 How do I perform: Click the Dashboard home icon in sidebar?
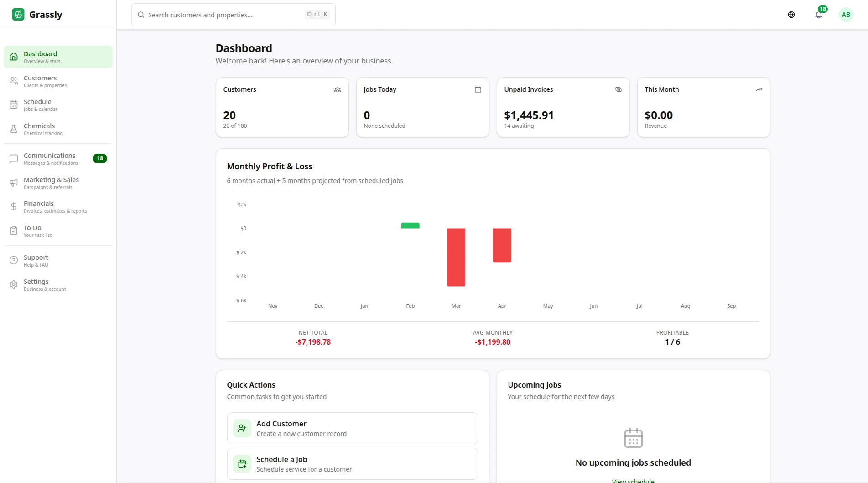click(x=14, y=57)
